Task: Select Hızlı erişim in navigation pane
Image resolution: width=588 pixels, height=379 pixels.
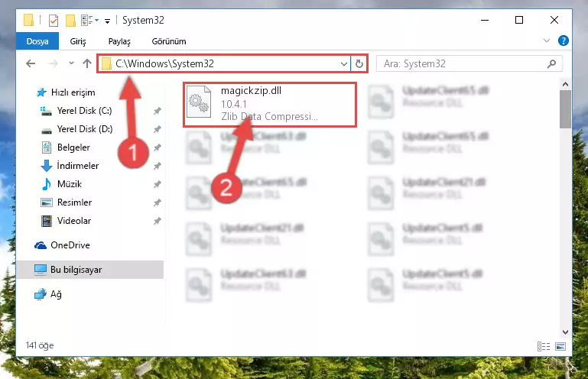Action: point(73,92)
